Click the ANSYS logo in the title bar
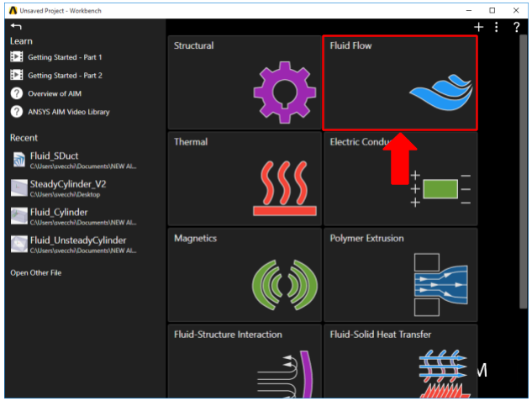 [13, 11]
